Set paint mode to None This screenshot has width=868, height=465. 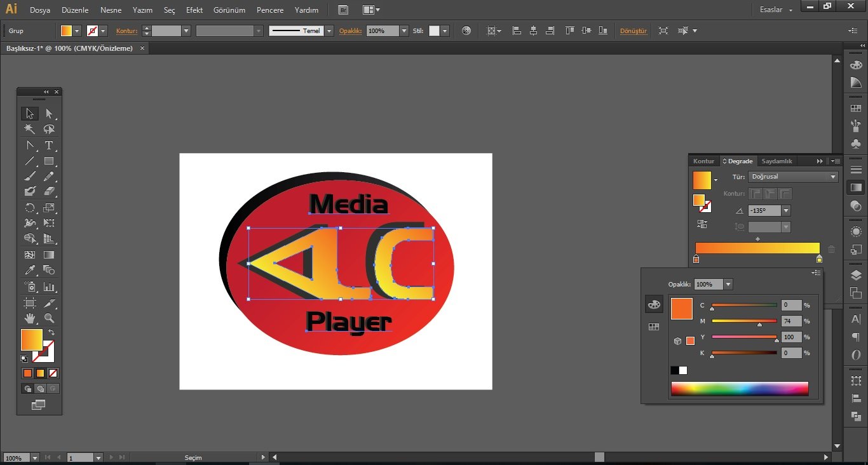[53, 373]
